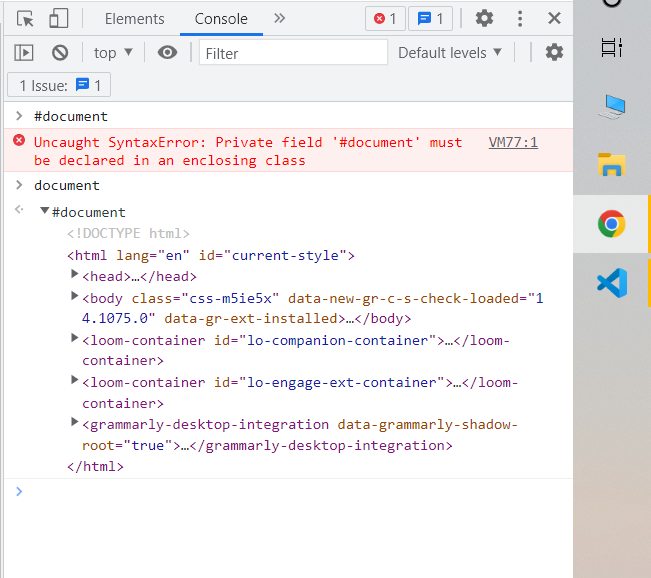Open the issues badge with message icon
The width and height of the screenshot is (651, 578).
pyautogui.click(x=430, y=19)
